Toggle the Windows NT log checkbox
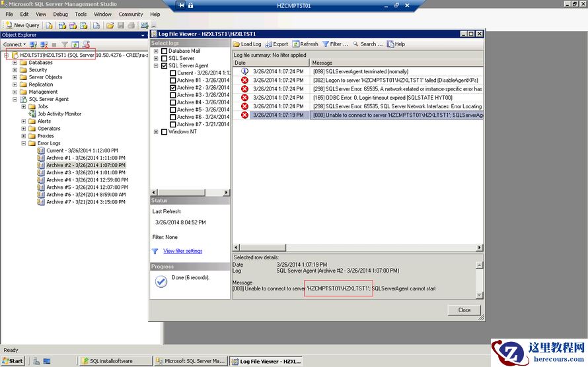 [165, 132]
